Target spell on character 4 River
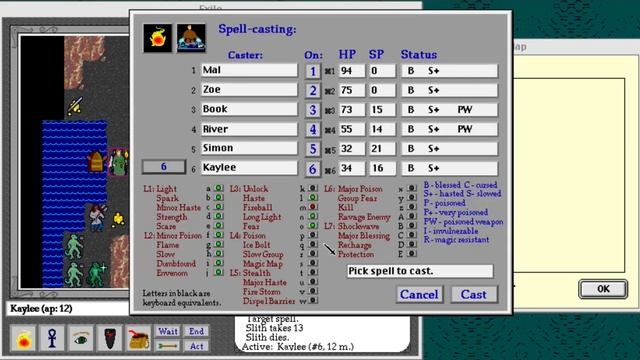Viewport: 640px width, 360px height. click(313, 129)
